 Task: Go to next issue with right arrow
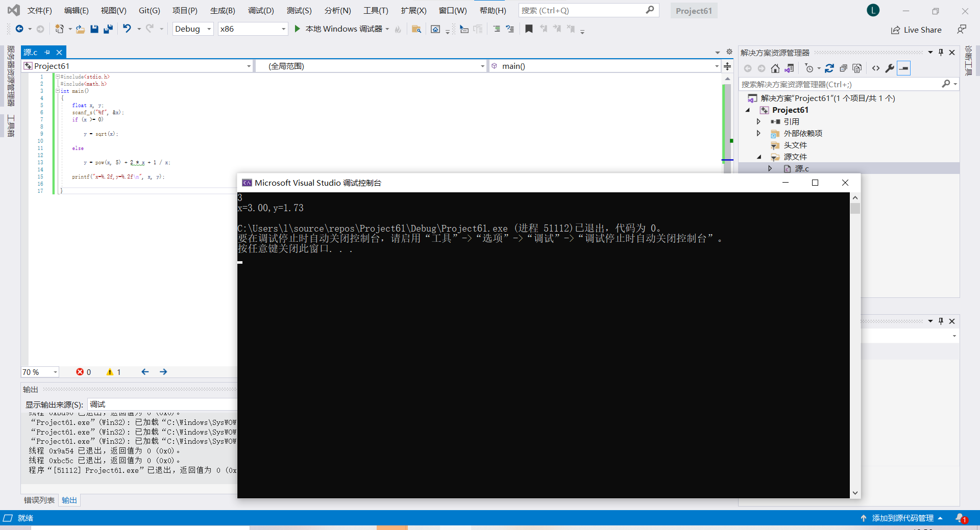pyautogui.click(x=163, y=372)
